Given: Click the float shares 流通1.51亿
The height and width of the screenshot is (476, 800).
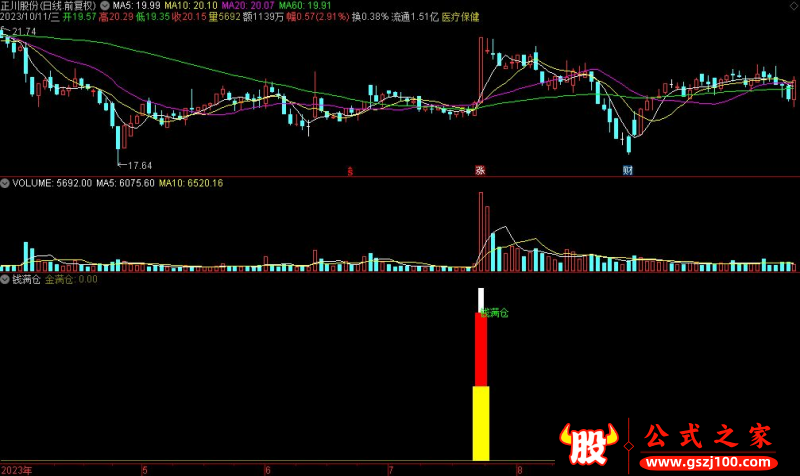Looking at the screenshot, I should pos(415,17).
